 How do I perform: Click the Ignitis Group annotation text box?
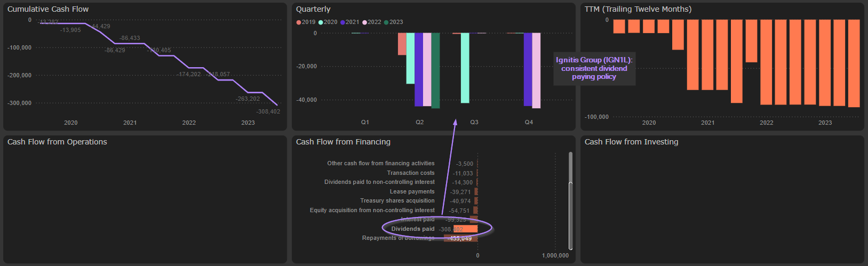click(x=594, y=68)
